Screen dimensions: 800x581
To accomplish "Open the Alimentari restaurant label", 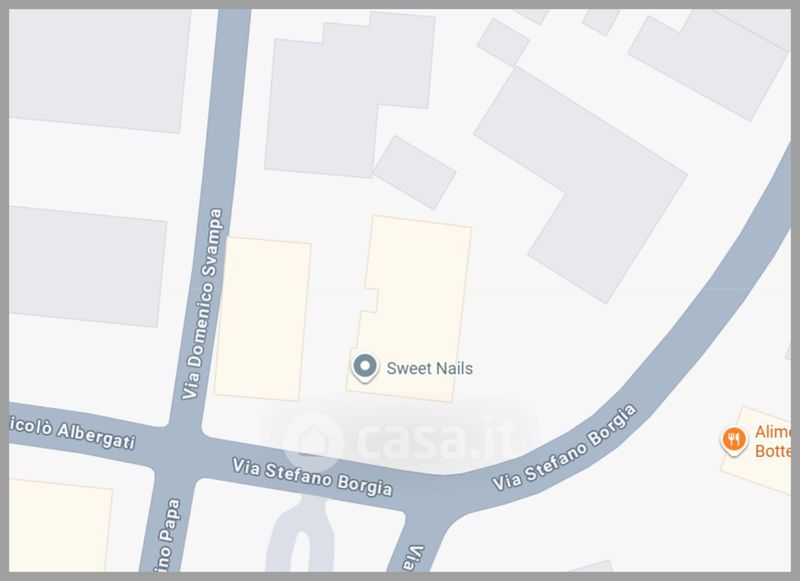I will [x=772, y=441].
